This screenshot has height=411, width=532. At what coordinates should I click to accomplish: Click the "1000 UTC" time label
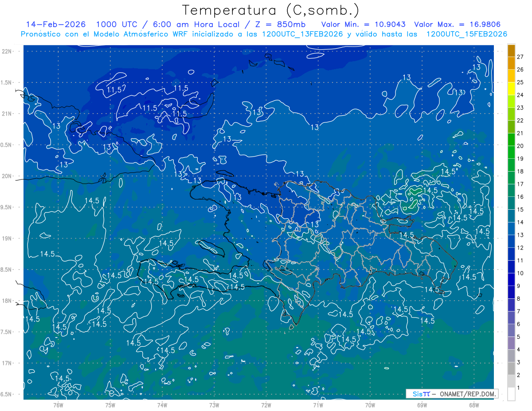[x=117, y=25]
